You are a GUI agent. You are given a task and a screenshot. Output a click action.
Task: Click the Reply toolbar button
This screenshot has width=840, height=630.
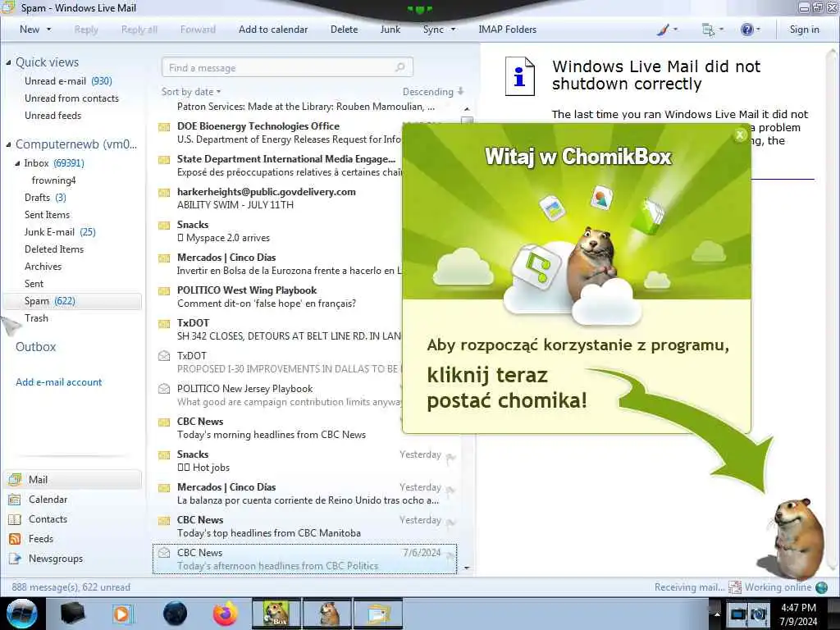[x=86, y=30]
